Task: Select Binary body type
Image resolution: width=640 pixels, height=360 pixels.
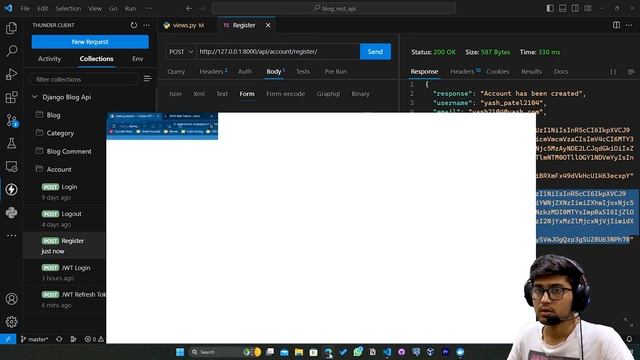Action: pyautogui.click(x=360, y=94)
